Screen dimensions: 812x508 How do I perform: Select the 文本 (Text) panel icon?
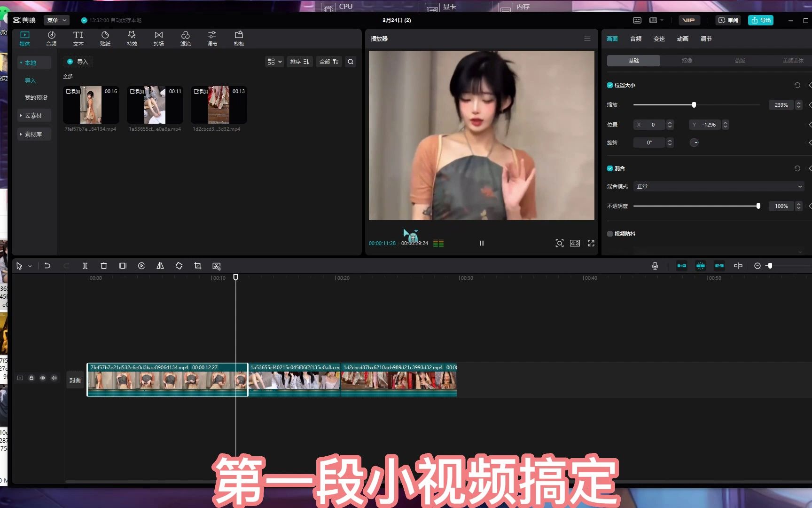click(78, 38)
